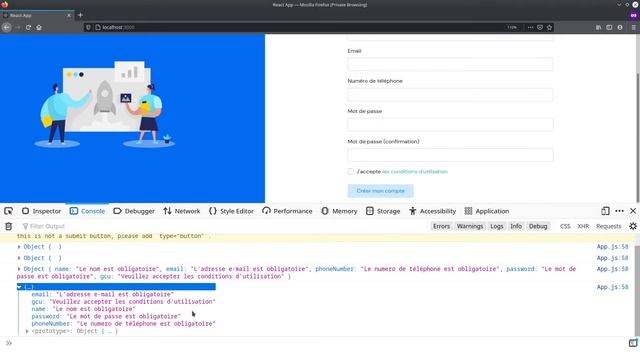Collapse the highlighted expanded object
This screenshot has width=640, height=360.
[19, 287]
